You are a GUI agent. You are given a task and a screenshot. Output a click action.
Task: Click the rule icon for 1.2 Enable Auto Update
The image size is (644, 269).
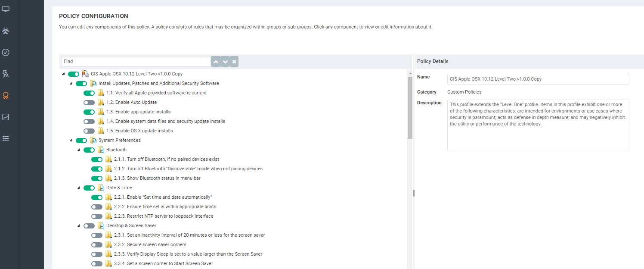point(101,102)
